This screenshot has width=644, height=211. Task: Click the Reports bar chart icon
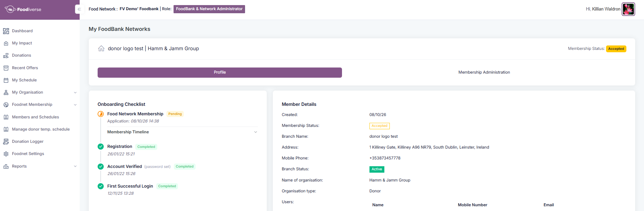tap(6, 166)
